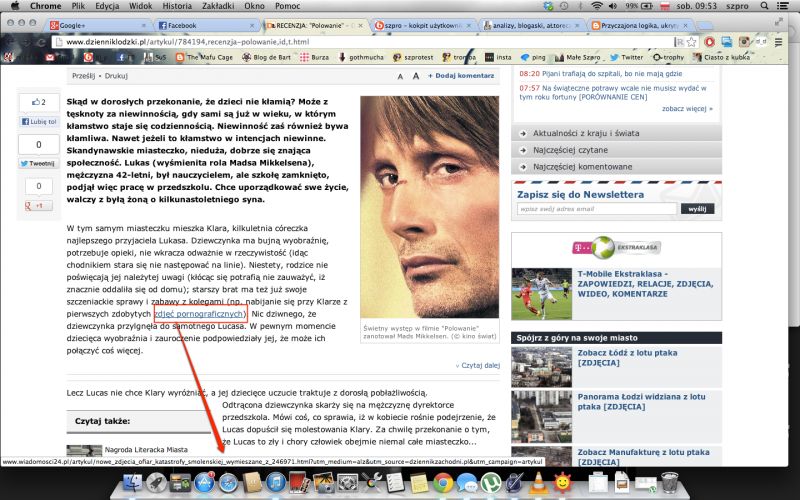This screenshot has width=800, height=500.
Task: Bookmark this page with star icon
Action: (x=691, y=42)
